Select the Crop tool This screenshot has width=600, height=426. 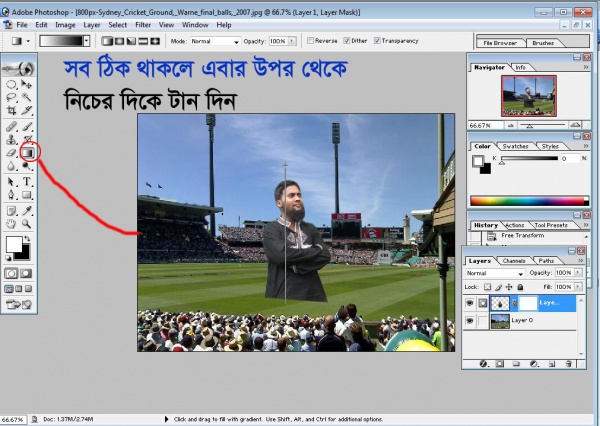pyautogui.click(x=12, y=112)
